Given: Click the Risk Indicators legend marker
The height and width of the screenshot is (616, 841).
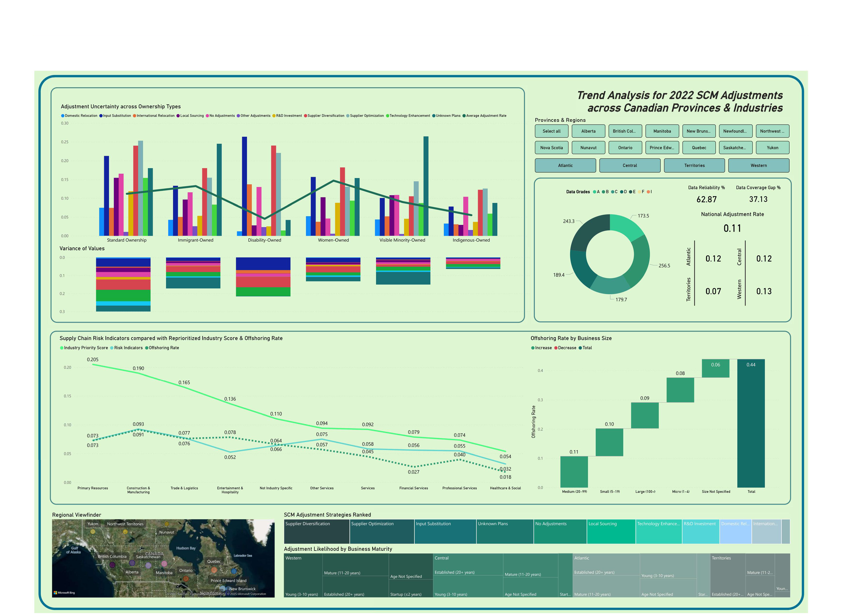Looking at the screenshot, I should [112, 348].
